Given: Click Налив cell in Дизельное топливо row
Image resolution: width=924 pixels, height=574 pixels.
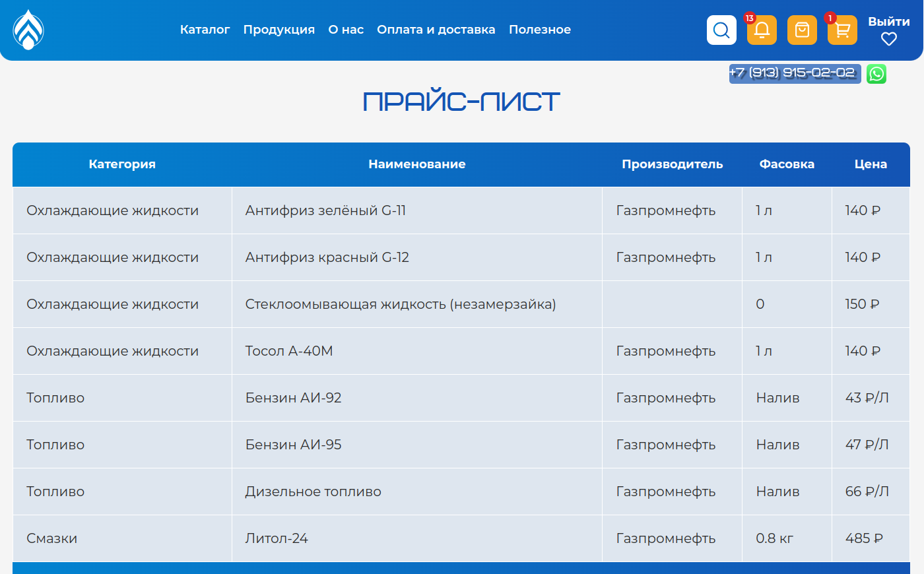Looking at the screenshot, I should pos(787,492).
